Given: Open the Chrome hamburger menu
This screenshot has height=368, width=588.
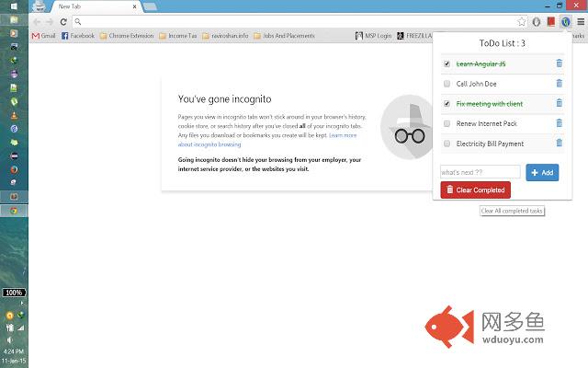Looking at the screenshot, I should coord(581,22).
